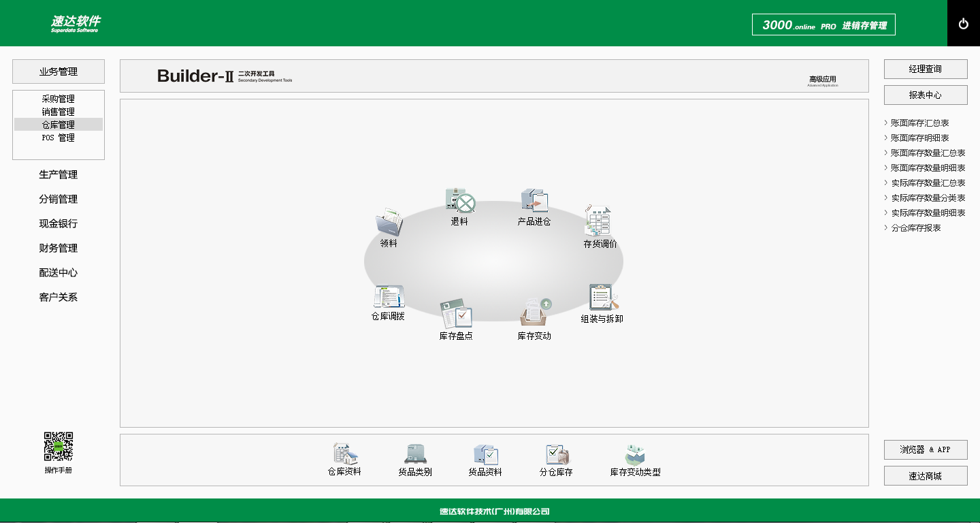Open the 账面库存汇总表 report link
Screen dimensions: 980x523
click(x=920, y=123)
